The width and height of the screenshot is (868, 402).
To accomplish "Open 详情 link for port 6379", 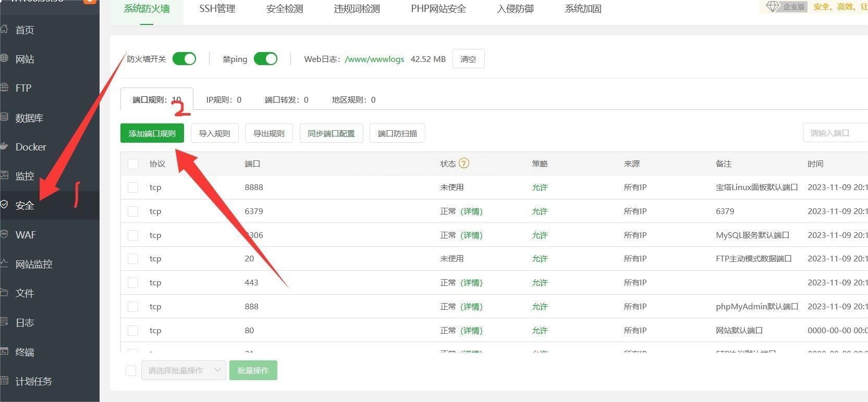I will [471, 211].
